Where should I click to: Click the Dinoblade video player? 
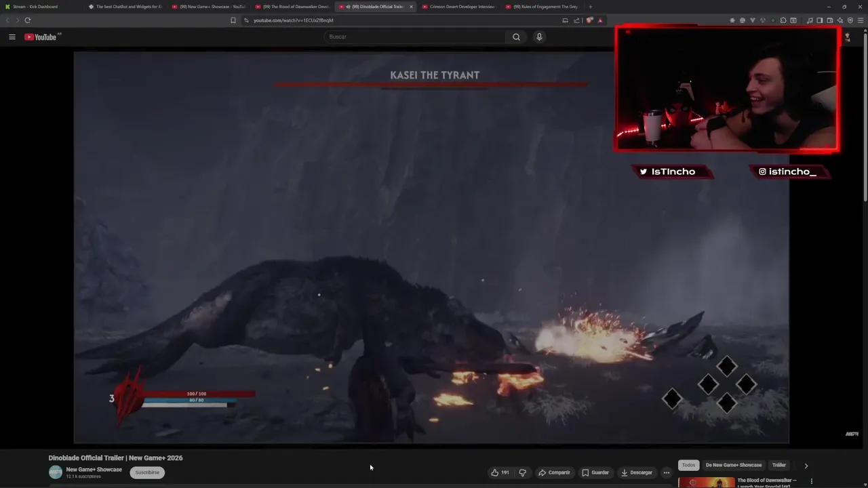[x=431, y=247]
